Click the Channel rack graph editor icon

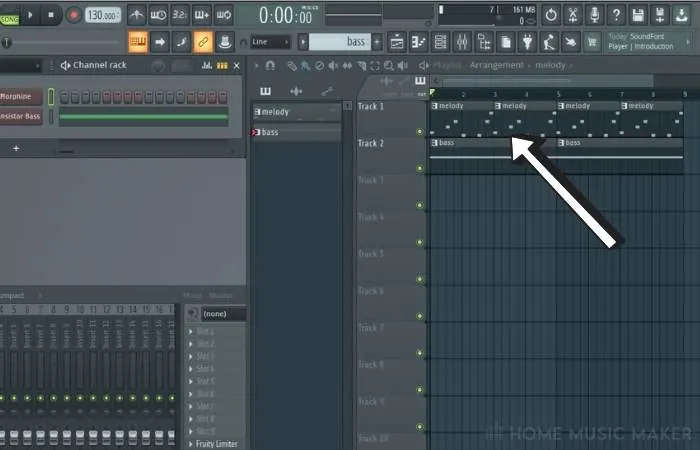[x=207, y=66]
